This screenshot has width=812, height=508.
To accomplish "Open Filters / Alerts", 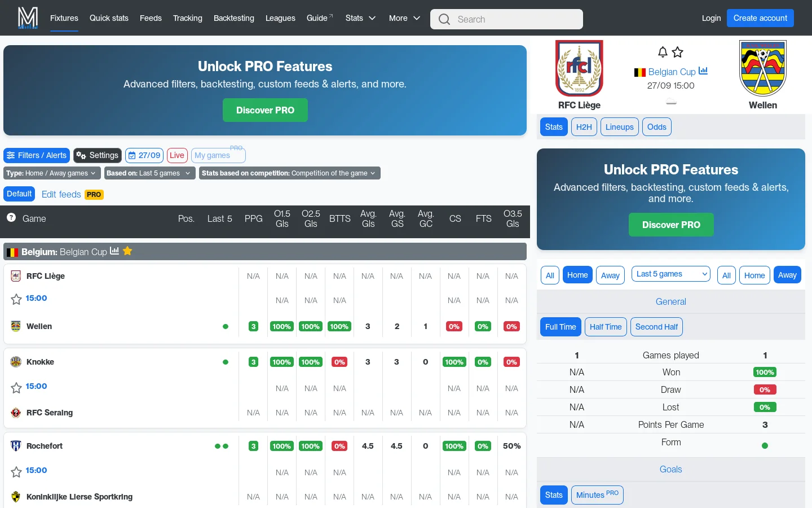I will [x=37, y=155].
